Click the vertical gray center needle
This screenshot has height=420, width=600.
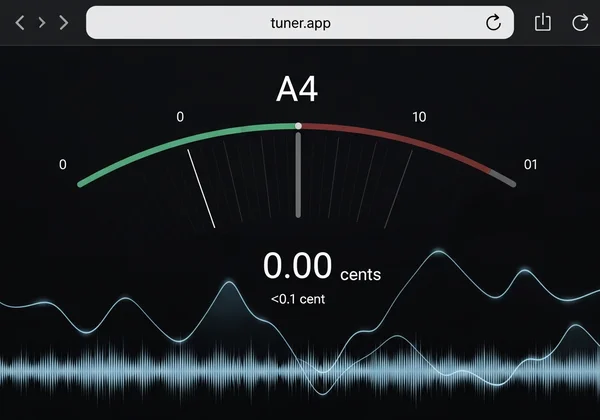tap(298, 175)
